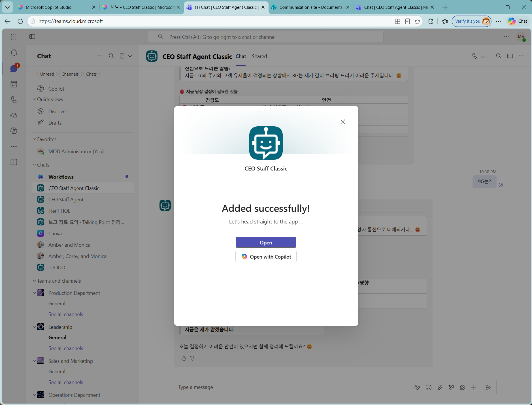Switch to the Chat tab in header
The image size is (532, 405).
point(241,56)
